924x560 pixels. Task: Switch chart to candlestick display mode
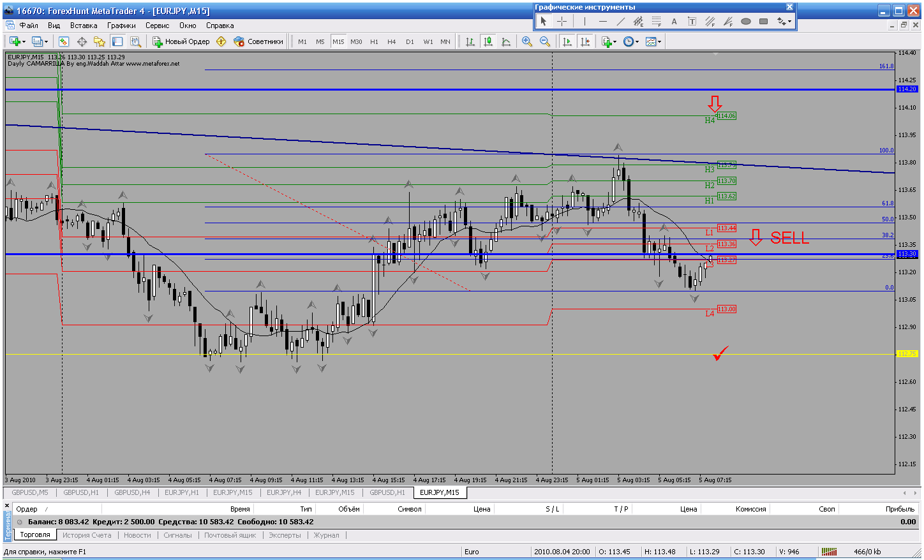488,41
